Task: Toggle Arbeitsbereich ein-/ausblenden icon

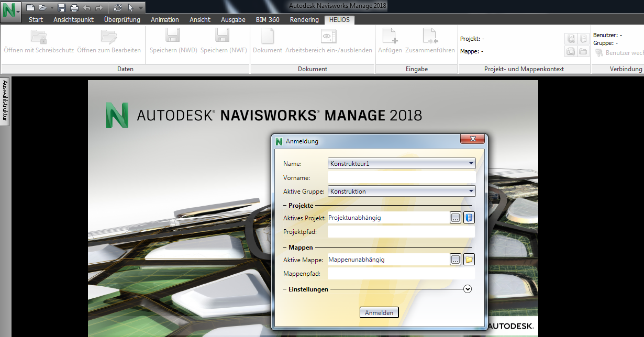Action: pos(329,36)
